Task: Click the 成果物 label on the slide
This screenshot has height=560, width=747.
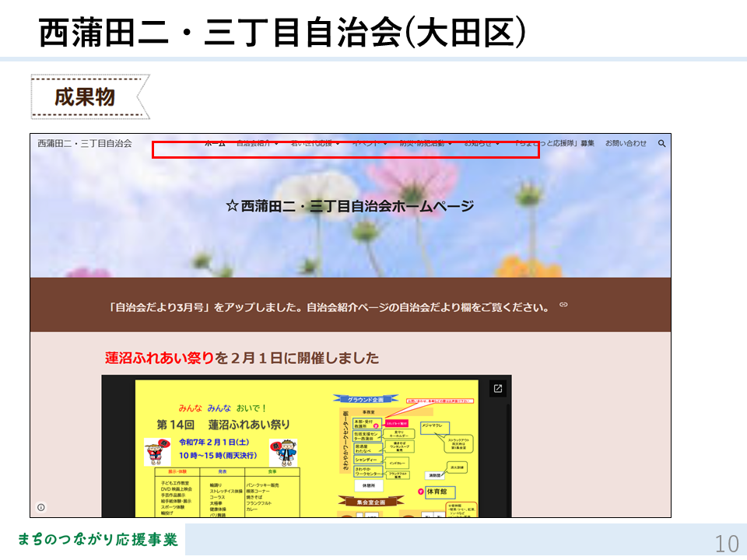Action: point(85,97)
